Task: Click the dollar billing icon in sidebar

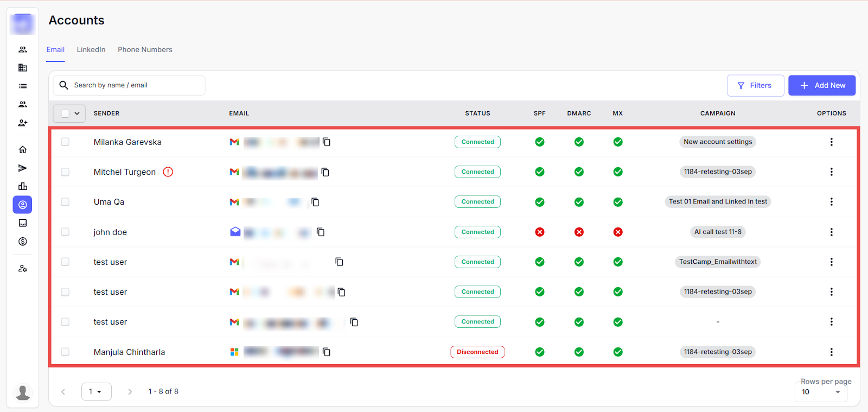Action: 23,242
